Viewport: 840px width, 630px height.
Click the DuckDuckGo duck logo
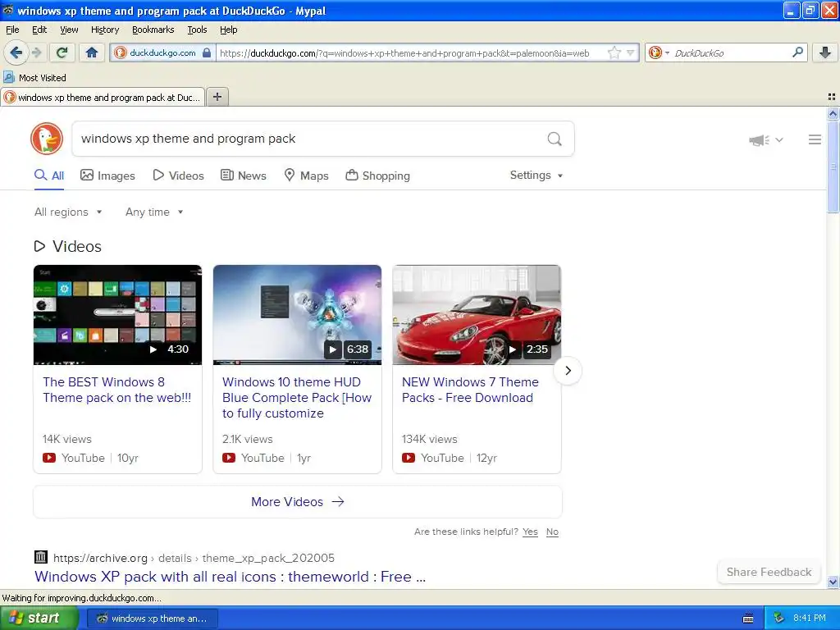coord(47,139)
